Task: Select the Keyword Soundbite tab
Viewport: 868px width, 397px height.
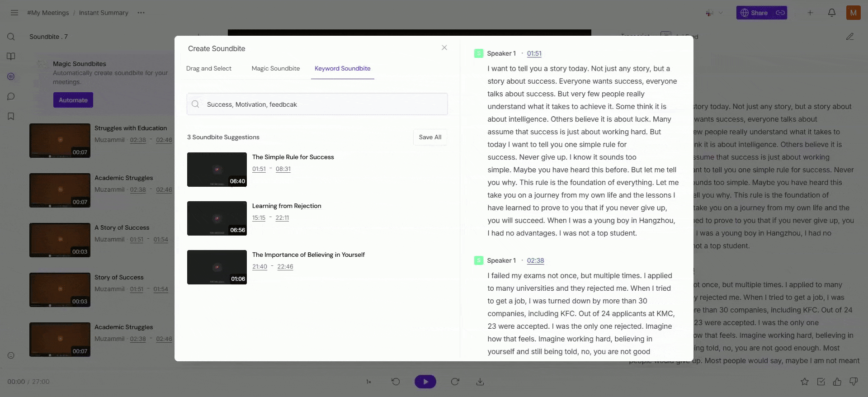Action: [x=343, y=68]
